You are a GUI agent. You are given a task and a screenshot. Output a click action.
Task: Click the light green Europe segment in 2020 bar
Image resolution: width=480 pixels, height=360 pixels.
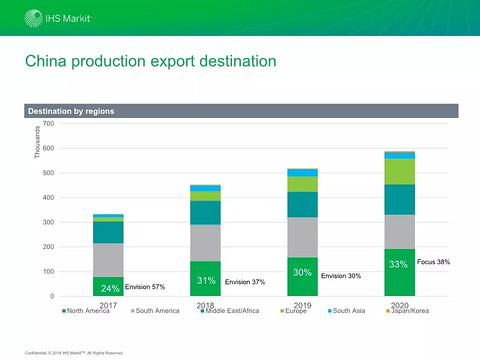point(400,172)
